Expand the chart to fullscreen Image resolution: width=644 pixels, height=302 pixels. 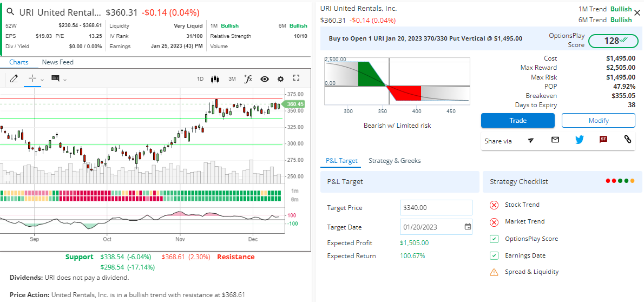pyautogui.click(x=297, y=78)
